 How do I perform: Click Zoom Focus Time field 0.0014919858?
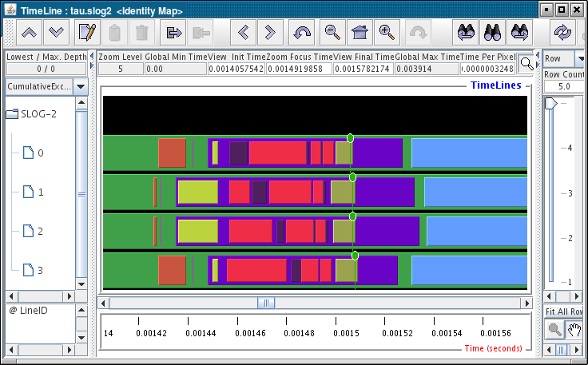299,69
